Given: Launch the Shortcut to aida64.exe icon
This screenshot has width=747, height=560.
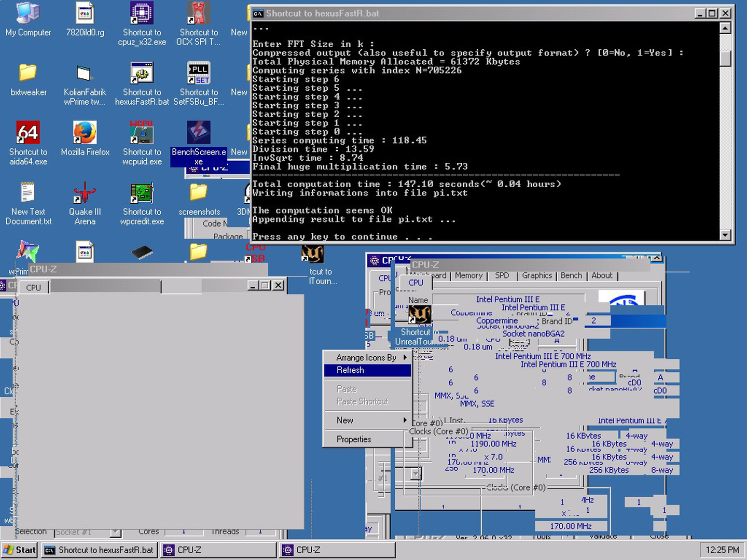Looking at the screenshot, I should pos(28,144).
